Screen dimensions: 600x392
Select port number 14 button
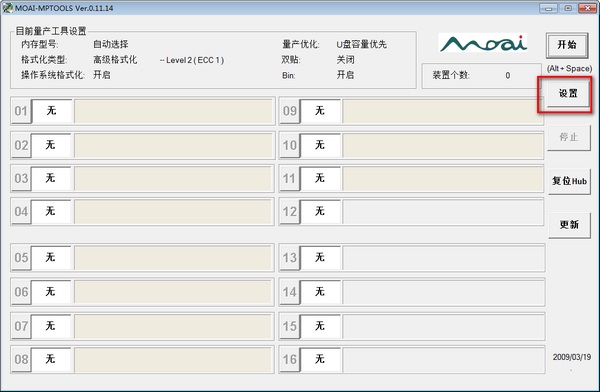click(290, 292)
